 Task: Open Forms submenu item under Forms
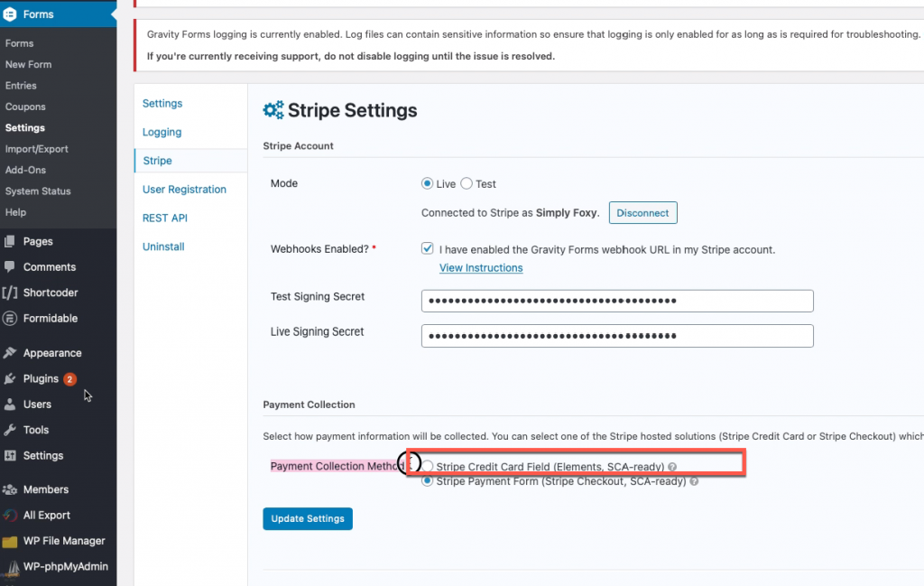point(20,43)
